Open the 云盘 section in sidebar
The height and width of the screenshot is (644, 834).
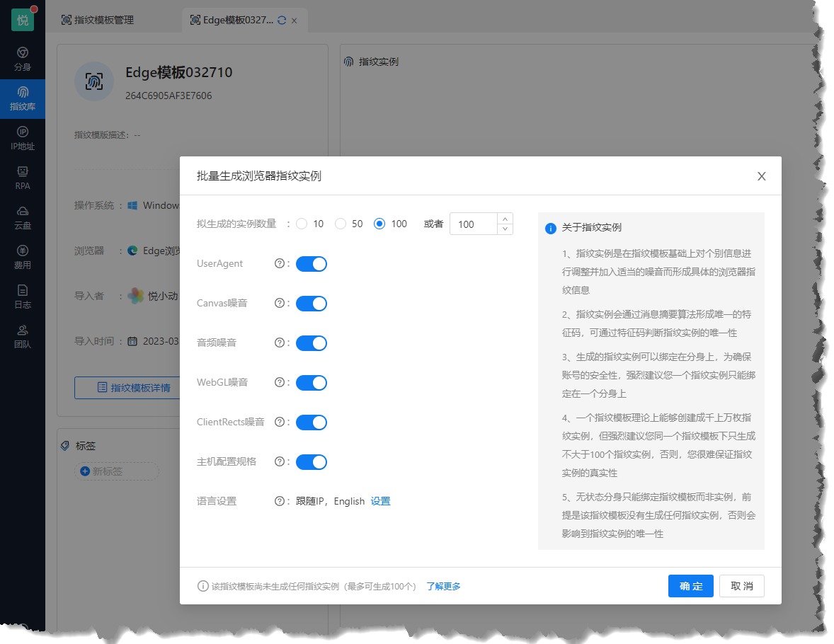23,217
